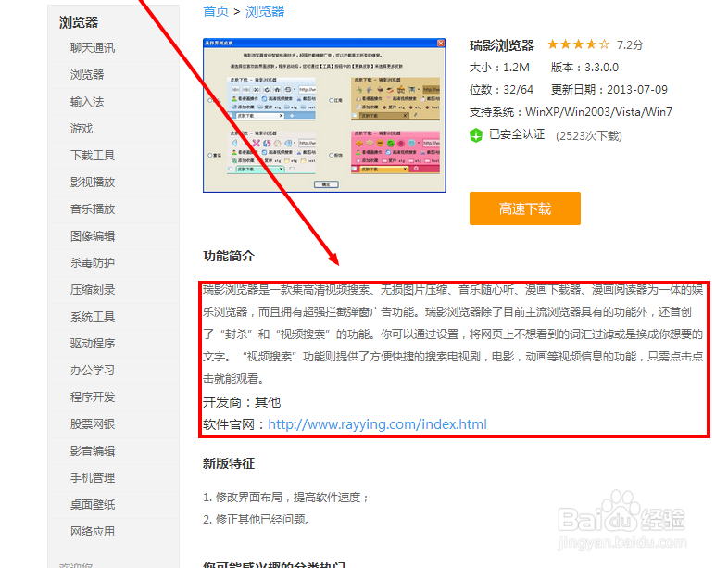Open the 杀毒防护 category
Image resolution: width=728 pixels, height=568 pixels.
[93, 263]
